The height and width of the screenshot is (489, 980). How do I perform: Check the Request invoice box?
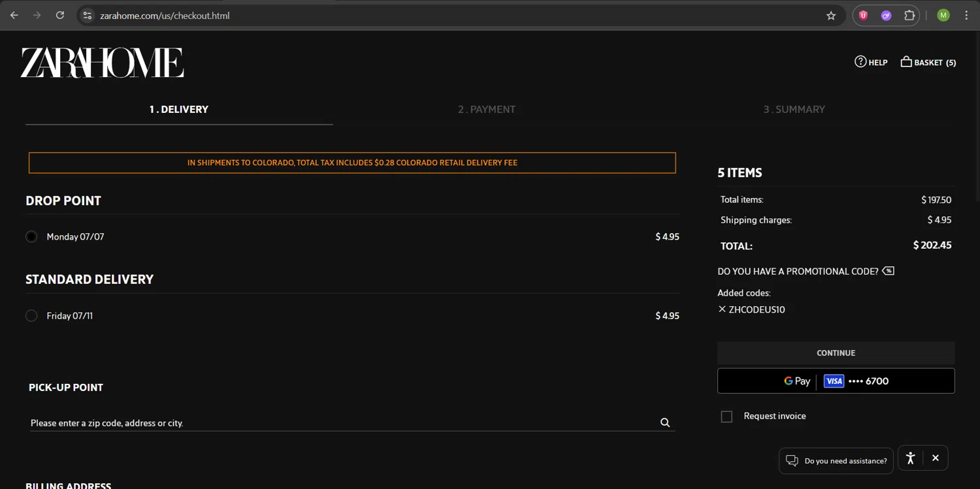(727, 417)
